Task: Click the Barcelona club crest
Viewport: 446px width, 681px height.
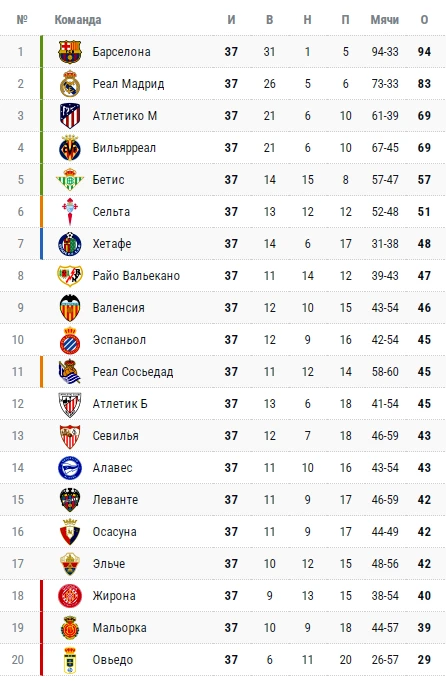Action: [x=70, y=52]
